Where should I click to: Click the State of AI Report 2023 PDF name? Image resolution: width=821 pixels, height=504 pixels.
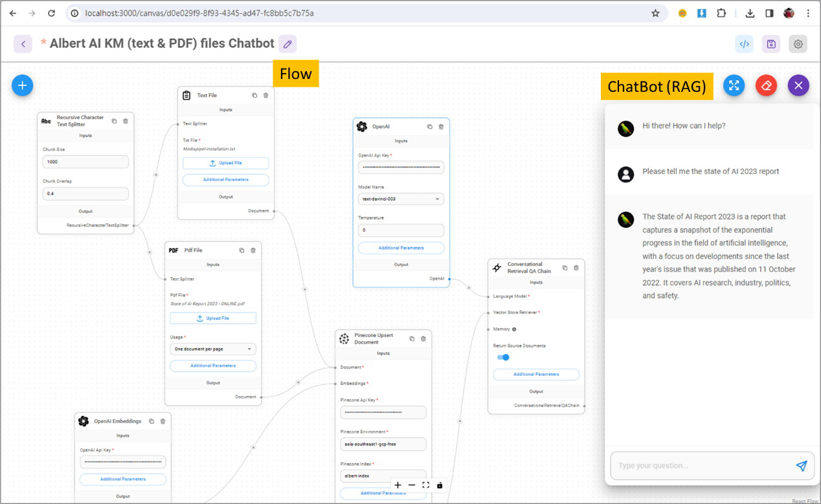[208, 303]
